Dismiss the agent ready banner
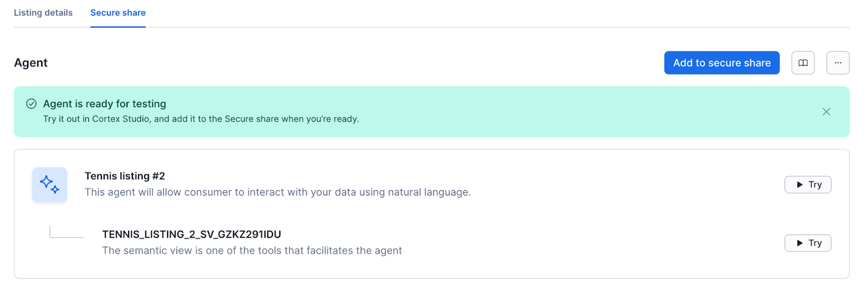868x295 pixels. point(826,112)
